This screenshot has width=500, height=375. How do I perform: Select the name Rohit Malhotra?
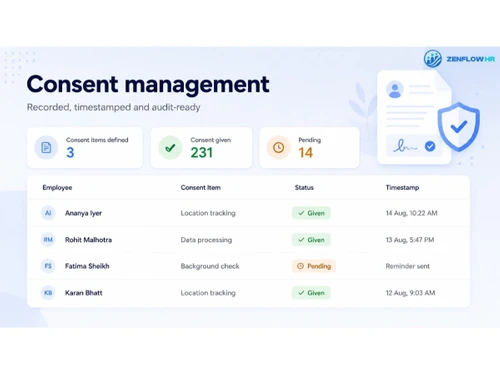coord(88,240)
